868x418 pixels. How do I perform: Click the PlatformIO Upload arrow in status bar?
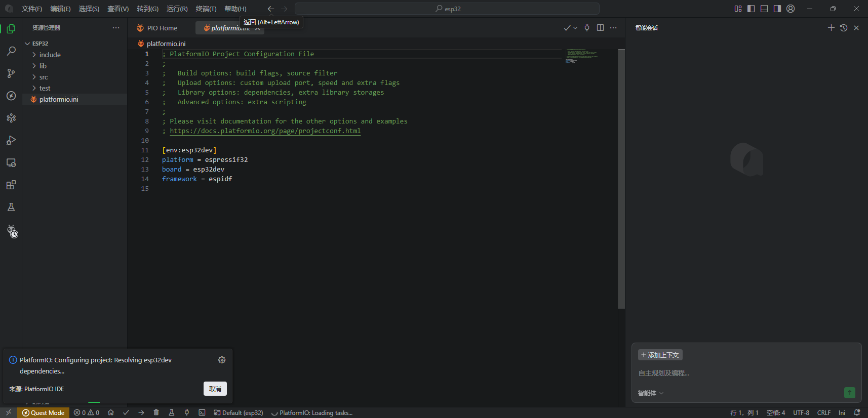coord(141,412)
